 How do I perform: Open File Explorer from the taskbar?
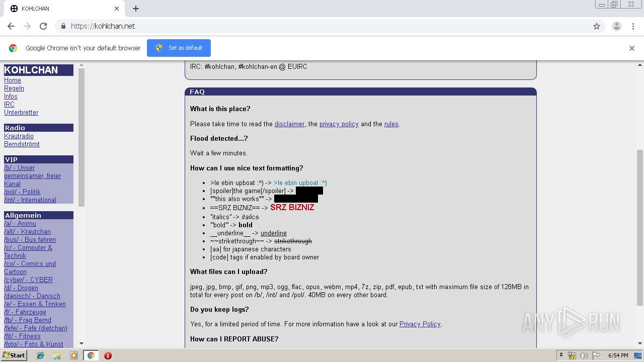[x=57, y=355]
